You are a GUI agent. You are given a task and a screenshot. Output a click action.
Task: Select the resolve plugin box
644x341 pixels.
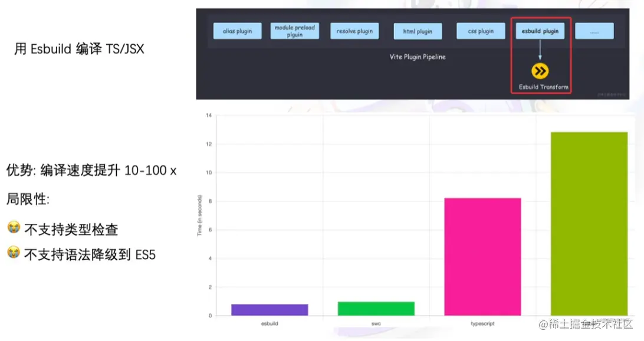(x=354, y=31)
